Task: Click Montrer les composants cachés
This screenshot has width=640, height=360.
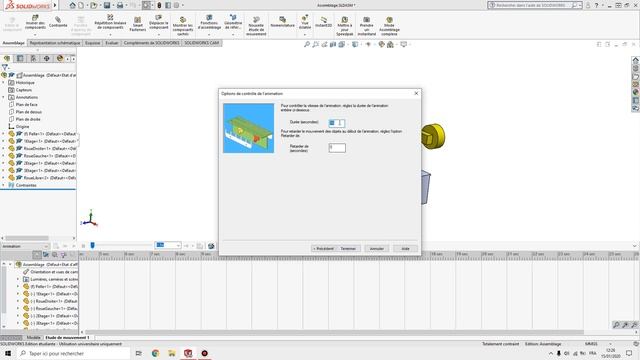Action: click(x=183, y=26)
